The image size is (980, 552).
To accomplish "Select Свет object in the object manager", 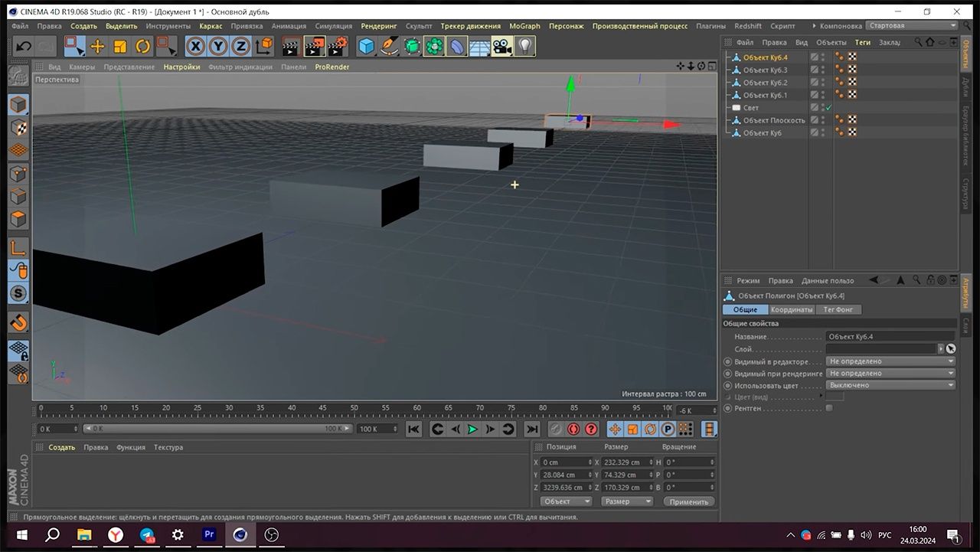I will click(x=751, y=108).
